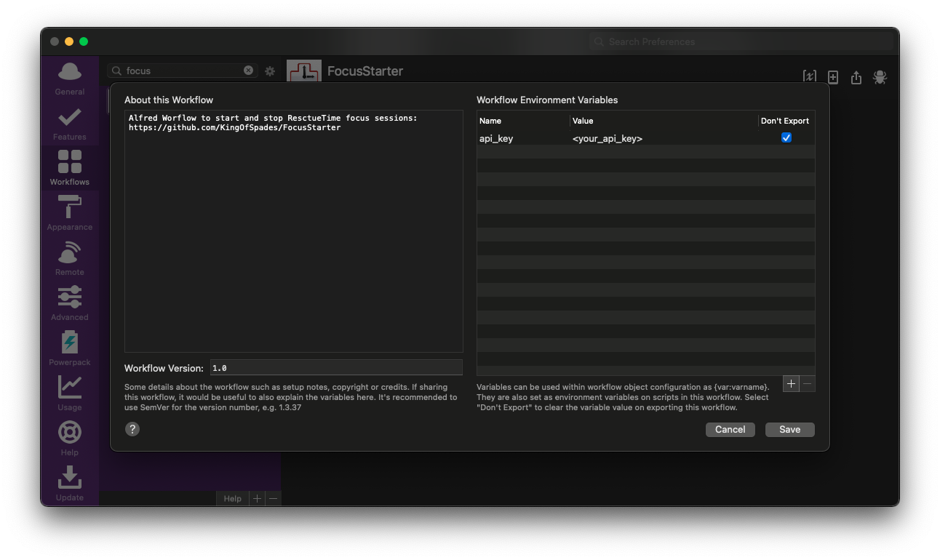The width and height of the screenshot is (940, 560).
Task: Open the General preferences section
Action: pos(70,79)
